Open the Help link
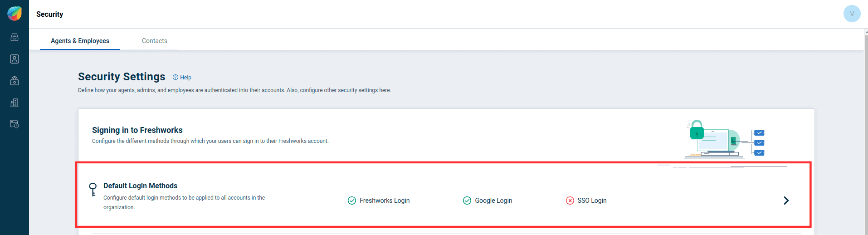The image size is (868, 235). (x=185, y=78)
